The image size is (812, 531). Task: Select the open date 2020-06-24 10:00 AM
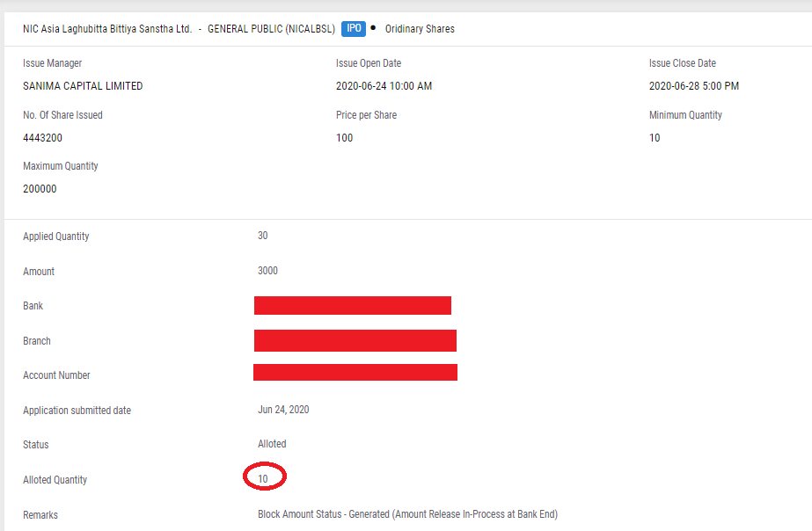coord(384,86)
